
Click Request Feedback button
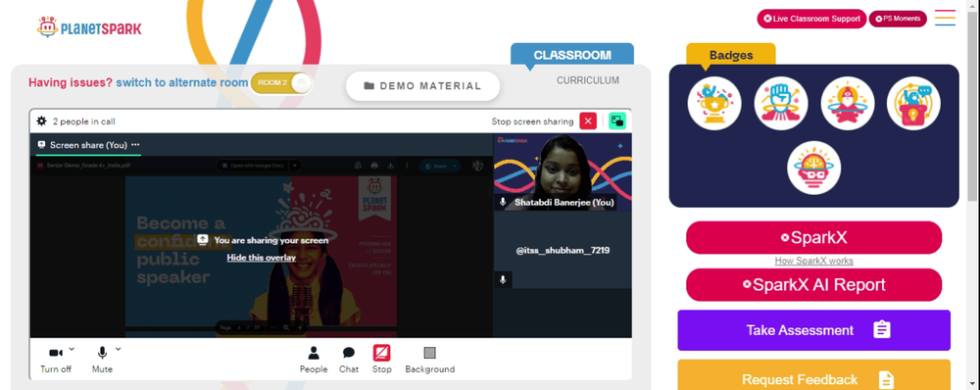click(x=813, y=375)
